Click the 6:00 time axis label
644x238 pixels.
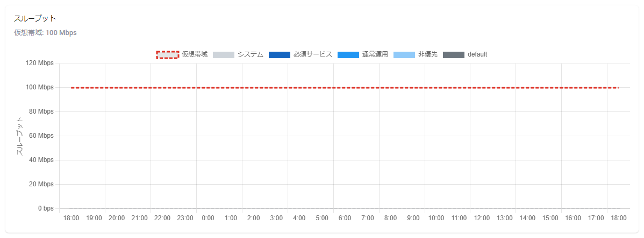[x=345, y=218]
